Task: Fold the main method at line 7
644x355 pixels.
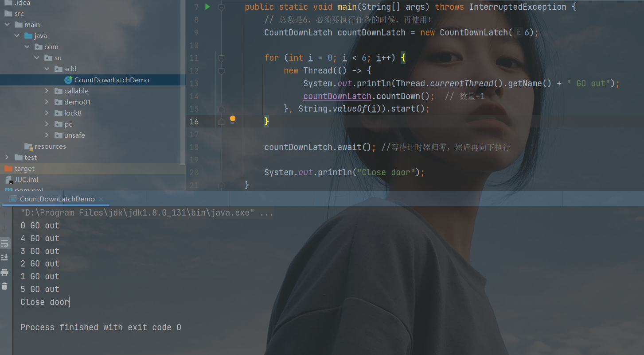Action: coord(221,7)
